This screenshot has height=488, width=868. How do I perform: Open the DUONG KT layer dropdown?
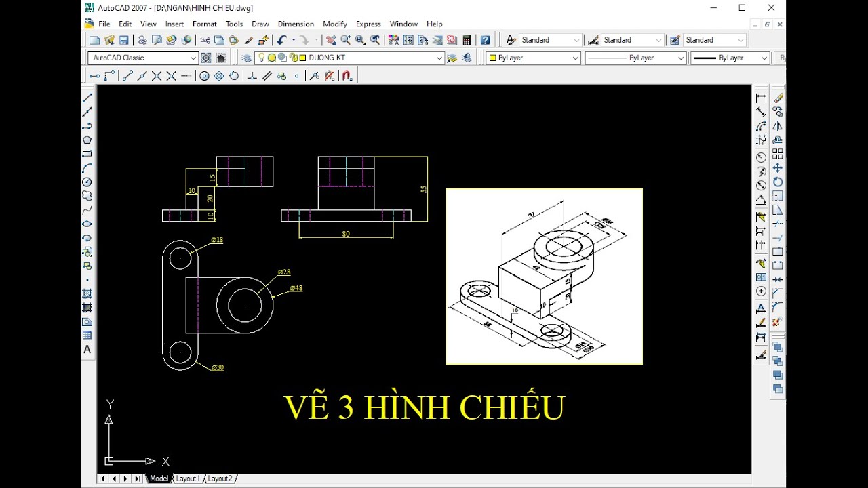439,58
